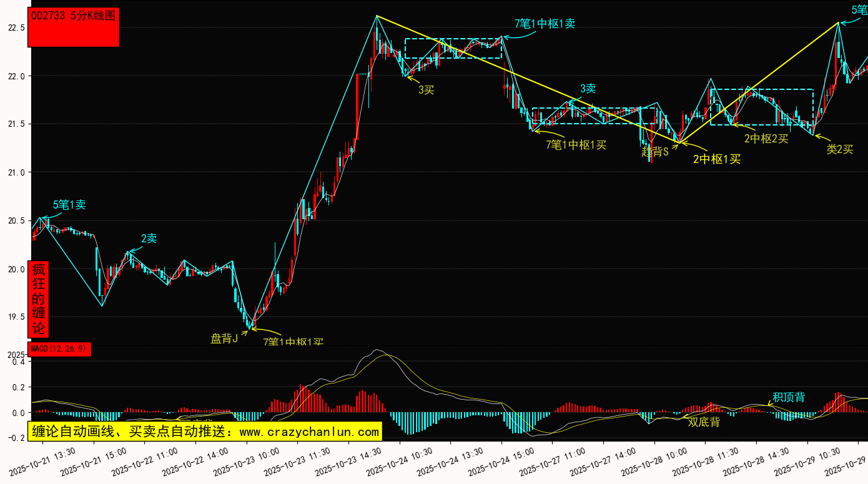Click the 5笔1卖 sell annotation
Screen dimensions: 868x484
coord(69,204)
